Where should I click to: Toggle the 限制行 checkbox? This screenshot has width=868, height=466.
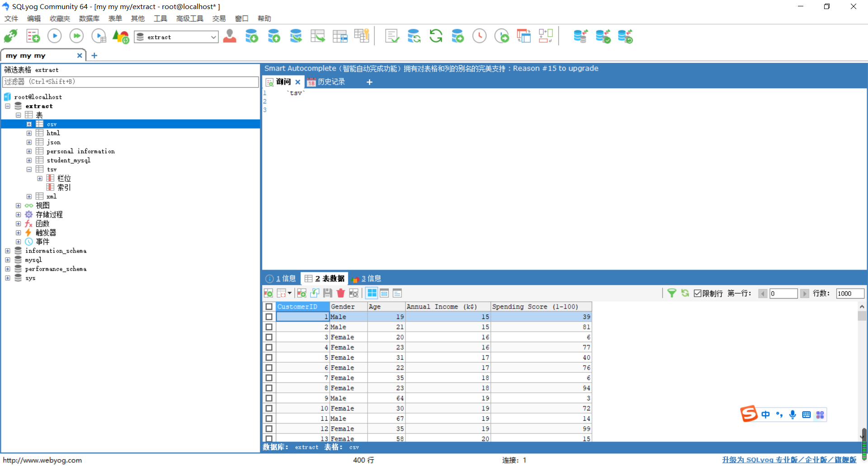click(x=698, y=293)
